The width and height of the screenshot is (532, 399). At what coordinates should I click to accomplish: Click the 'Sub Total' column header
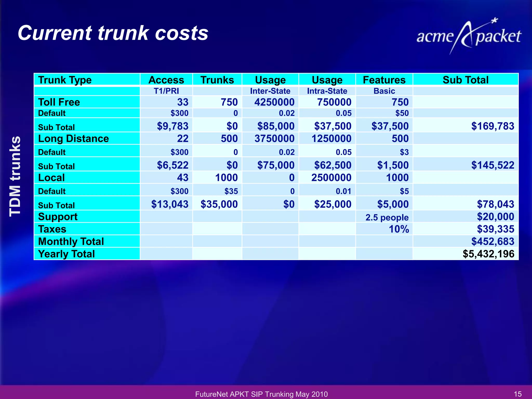click(465, 80)
